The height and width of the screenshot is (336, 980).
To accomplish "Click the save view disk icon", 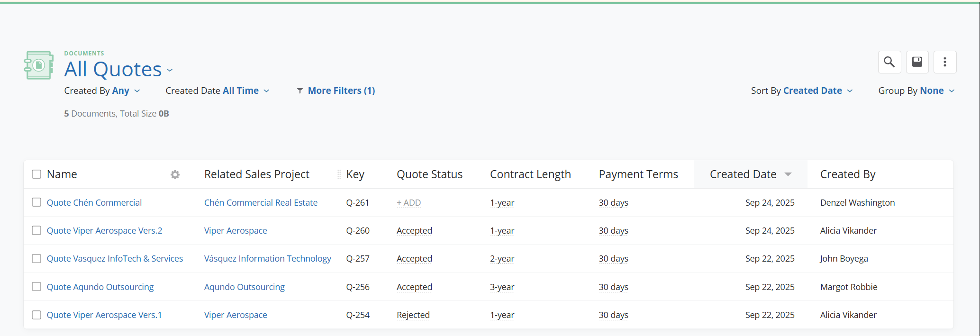I will [917, 62].
